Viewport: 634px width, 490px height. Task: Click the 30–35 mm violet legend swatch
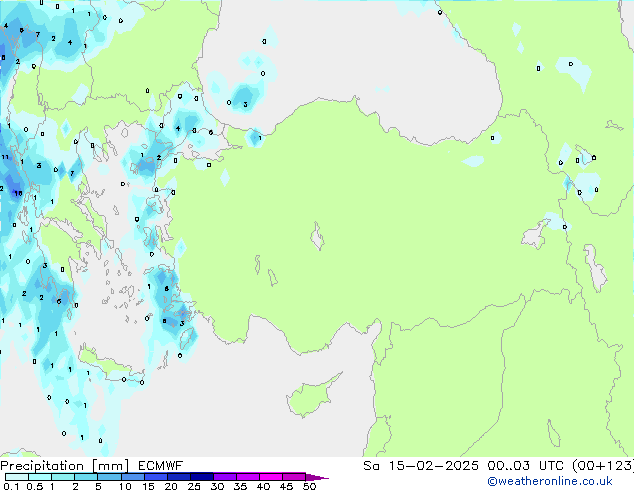tap(225, 477)
